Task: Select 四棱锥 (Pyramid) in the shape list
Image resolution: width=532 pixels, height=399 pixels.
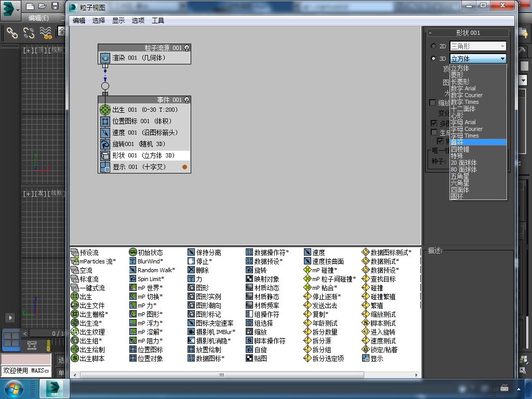Action: tap(478, 149)
